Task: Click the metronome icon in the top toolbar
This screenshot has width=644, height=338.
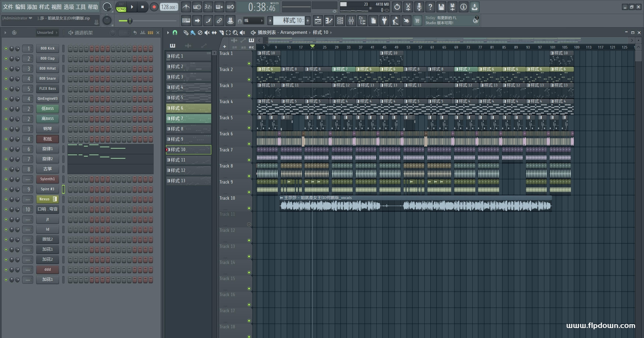Action: 186,7
